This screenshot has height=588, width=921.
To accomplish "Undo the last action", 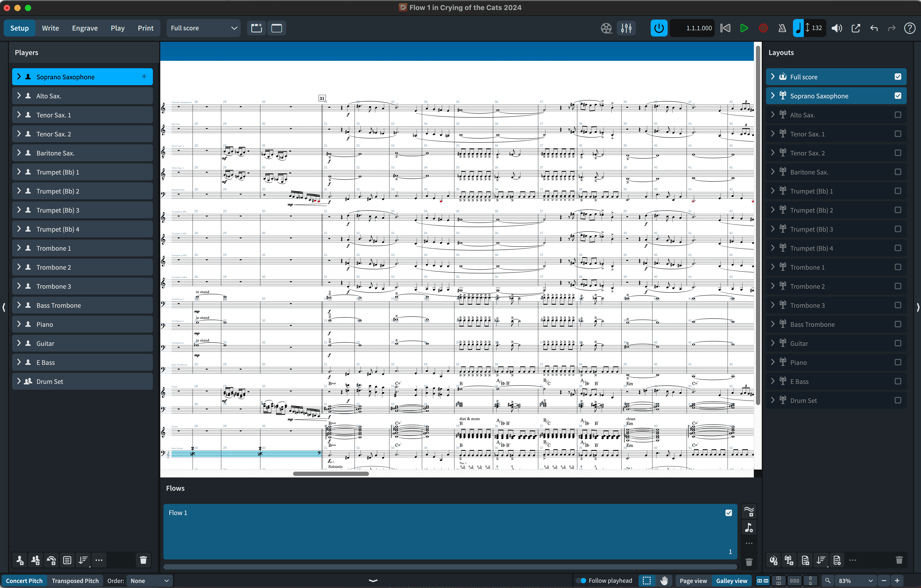I will coord(874,28).
